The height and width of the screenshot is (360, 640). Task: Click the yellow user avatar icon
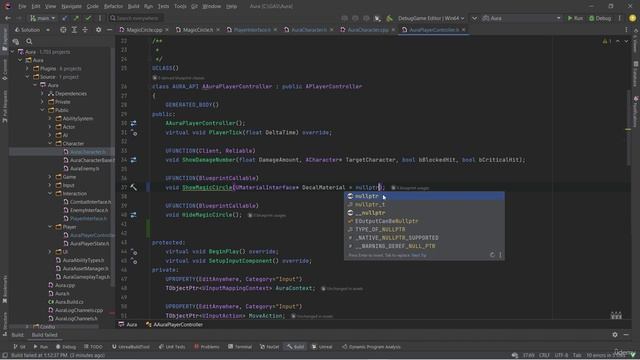click(x=632, y=18)
